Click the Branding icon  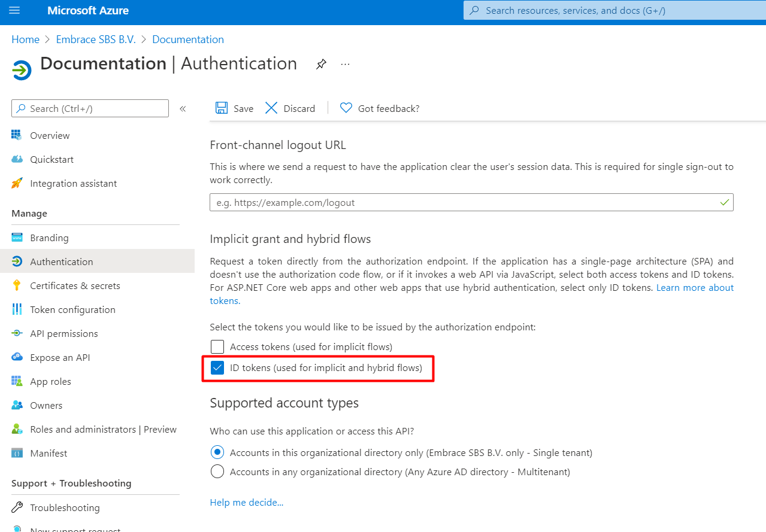[x=17, y=238]
